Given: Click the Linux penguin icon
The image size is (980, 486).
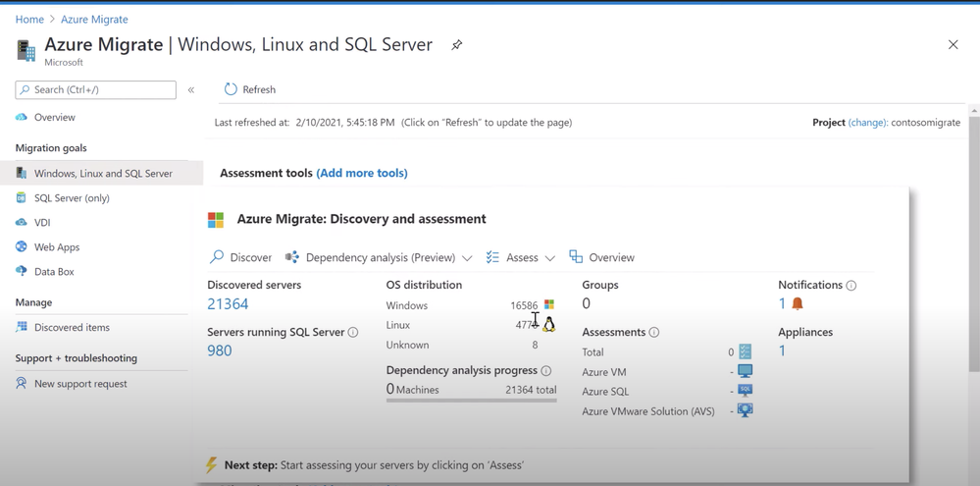Looking at the screenshot, I should 548,324.
